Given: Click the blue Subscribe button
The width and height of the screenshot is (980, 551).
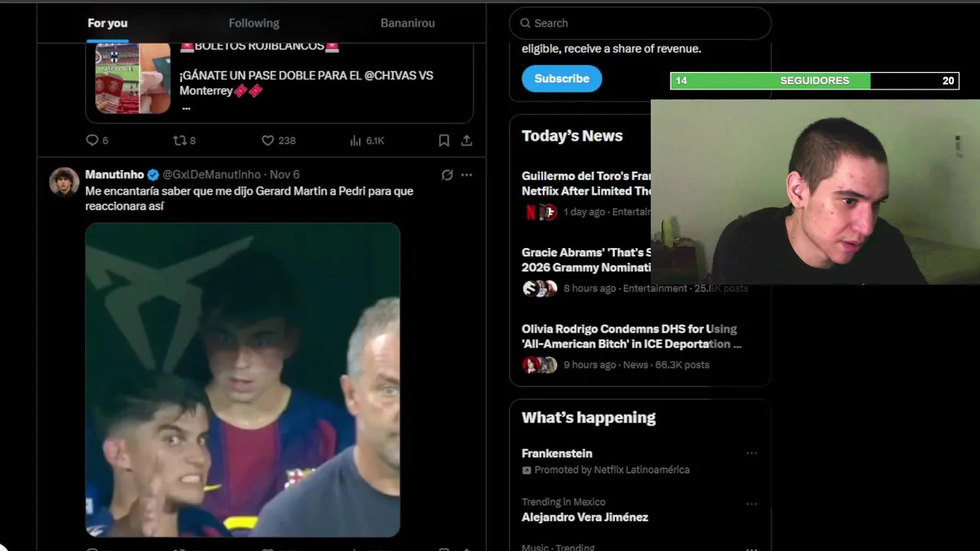Looking at the screenshot, I should (x=562, y=79).
